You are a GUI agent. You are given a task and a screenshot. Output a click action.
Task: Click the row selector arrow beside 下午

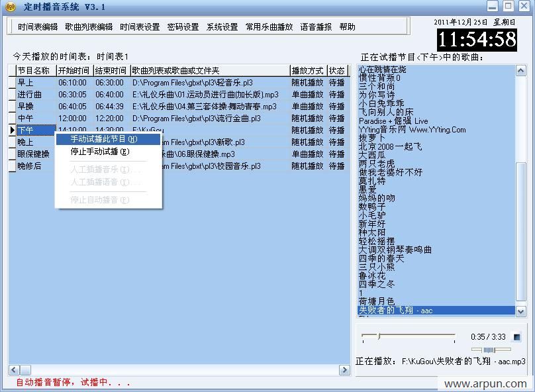coord(13,130)
